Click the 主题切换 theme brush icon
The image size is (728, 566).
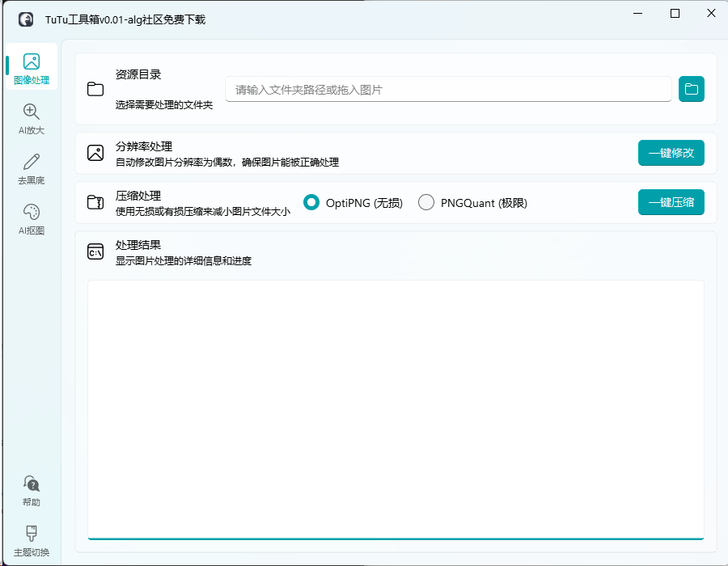point(31,534)
